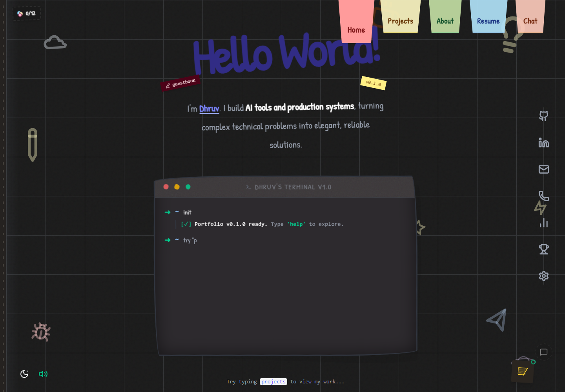Open the yellow sticky note widget
The width and height of the screenshot is (565, 392).
tap(522, 371)
